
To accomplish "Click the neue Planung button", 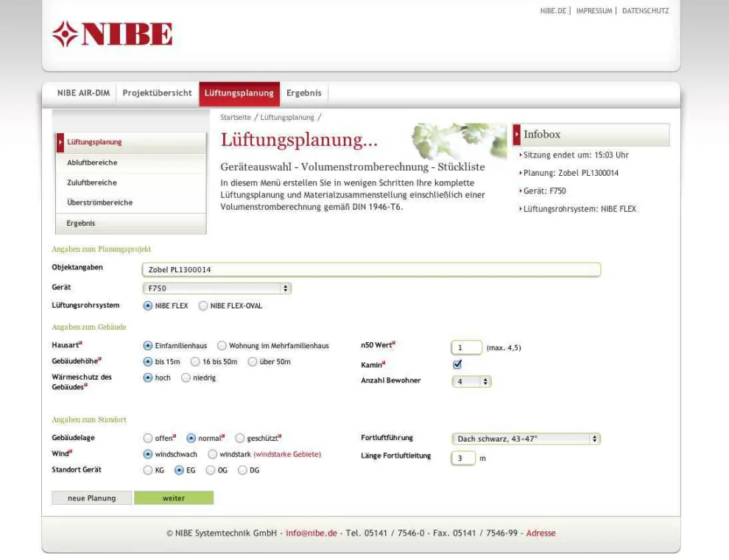I will (91, 498).
